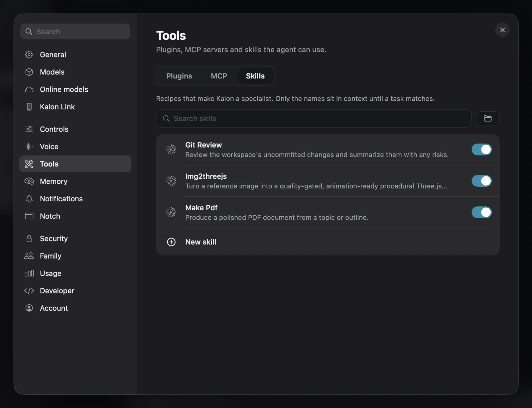Click the 'Produce a polished PDF document' description
The height and width of the screenshot is (408, 532).
coord(277,218)
